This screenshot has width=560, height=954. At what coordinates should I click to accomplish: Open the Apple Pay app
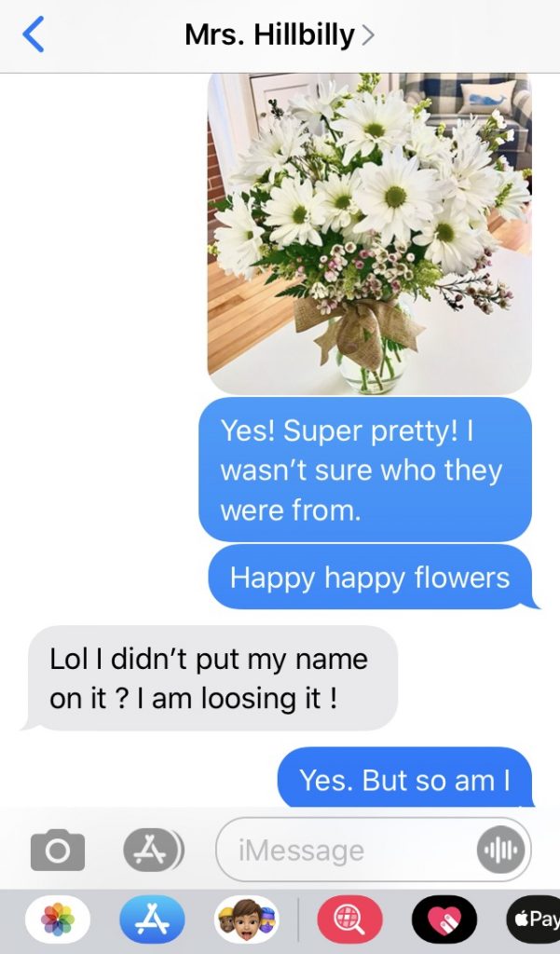(x=533, y=919)
